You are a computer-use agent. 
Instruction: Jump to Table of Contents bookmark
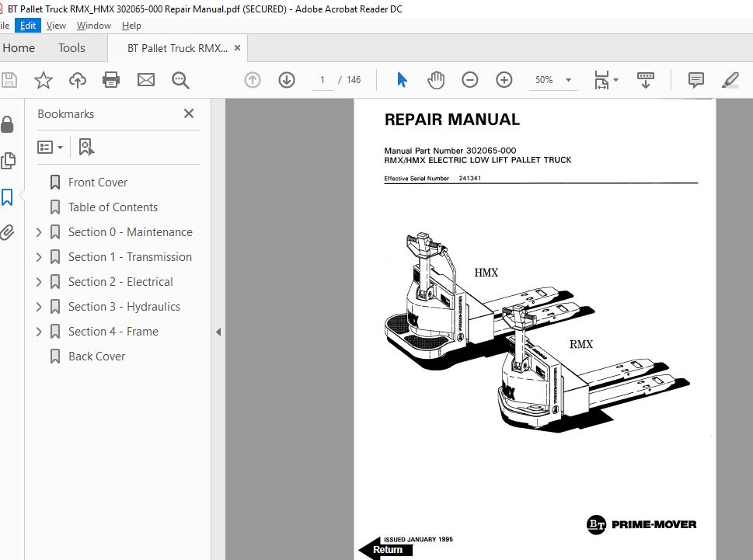tap(113, 207)
